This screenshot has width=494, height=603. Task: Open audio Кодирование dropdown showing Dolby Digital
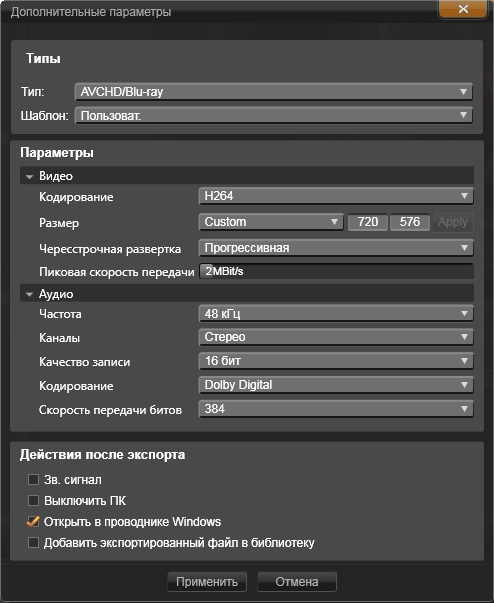336,385
